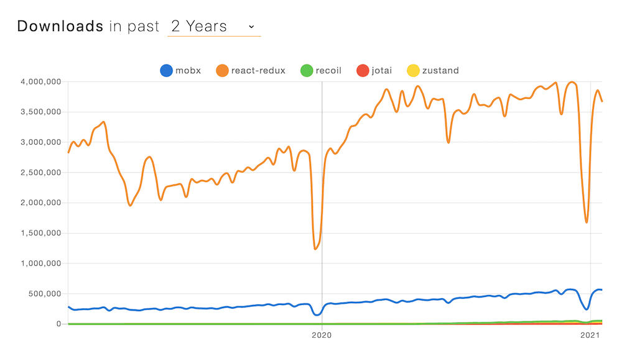The height and width of the screenshot is (364, 622).
Task: Hide the react-redux series via its legend
Action: click(251, 70)
